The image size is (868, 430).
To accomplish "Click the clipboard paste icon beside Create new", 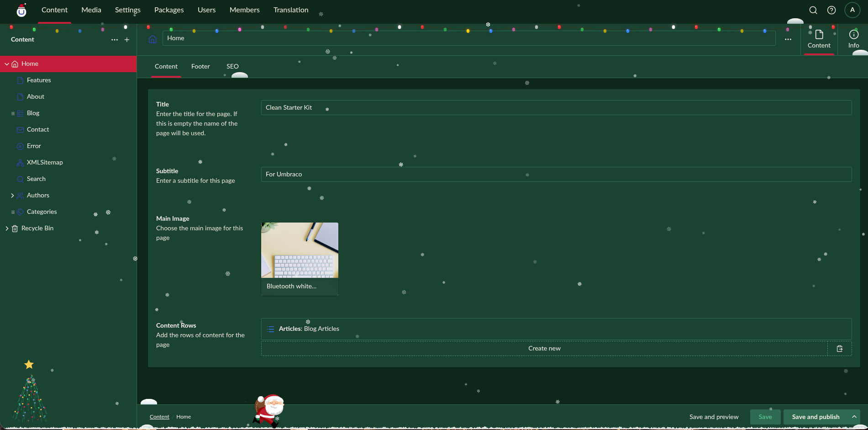I will (x=840, y=348).
